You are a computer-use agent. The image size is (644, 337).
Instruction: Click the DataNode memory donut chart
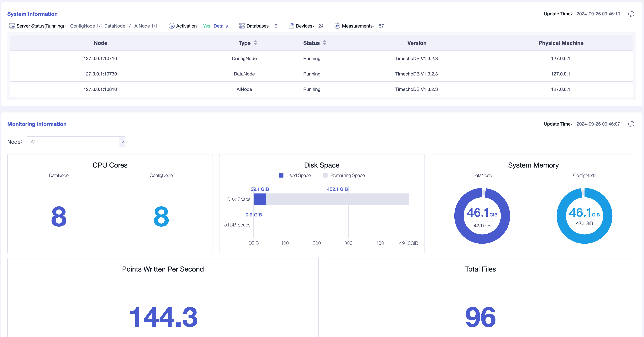click(x=482, y=216)
